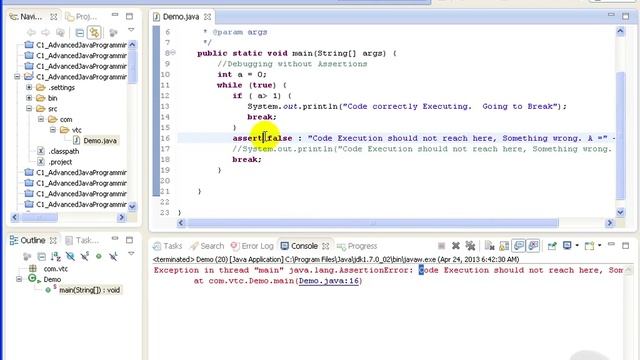Click the Forward arrow in Navigator toolbar
640x360 pixels.
(x=45, y=32)
